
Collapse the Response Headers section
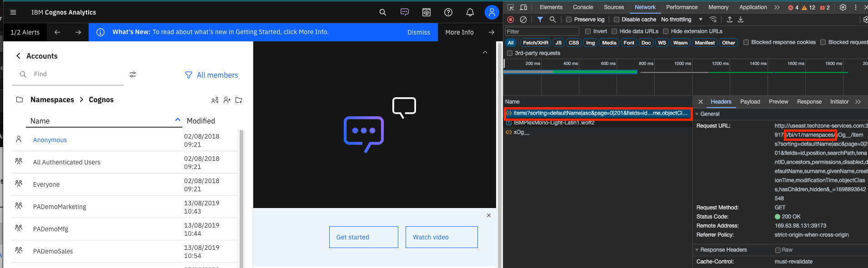697,250
